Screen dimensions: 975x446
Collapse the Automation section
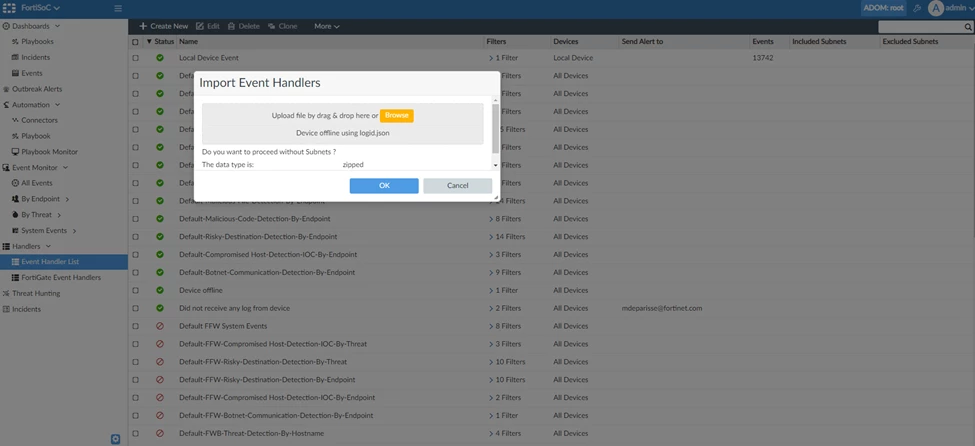pos(57,105)
